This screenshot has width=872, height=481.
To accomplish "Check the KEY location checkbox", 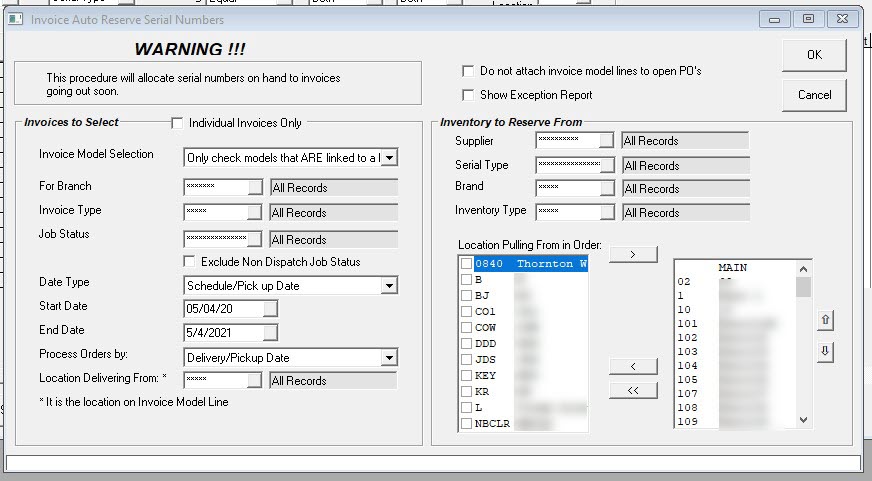I will (467, 375).
